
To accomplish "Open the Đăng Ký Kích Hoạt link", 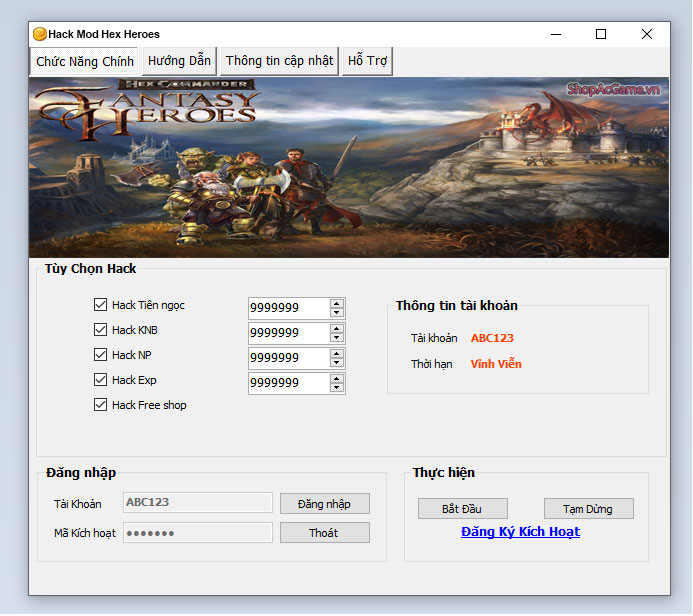I will (520, 532).
